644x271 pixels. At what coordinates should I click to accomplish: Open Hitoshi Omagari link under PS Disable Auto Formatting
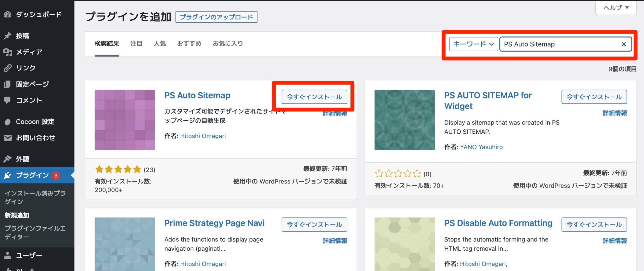[x=484, y=264]
